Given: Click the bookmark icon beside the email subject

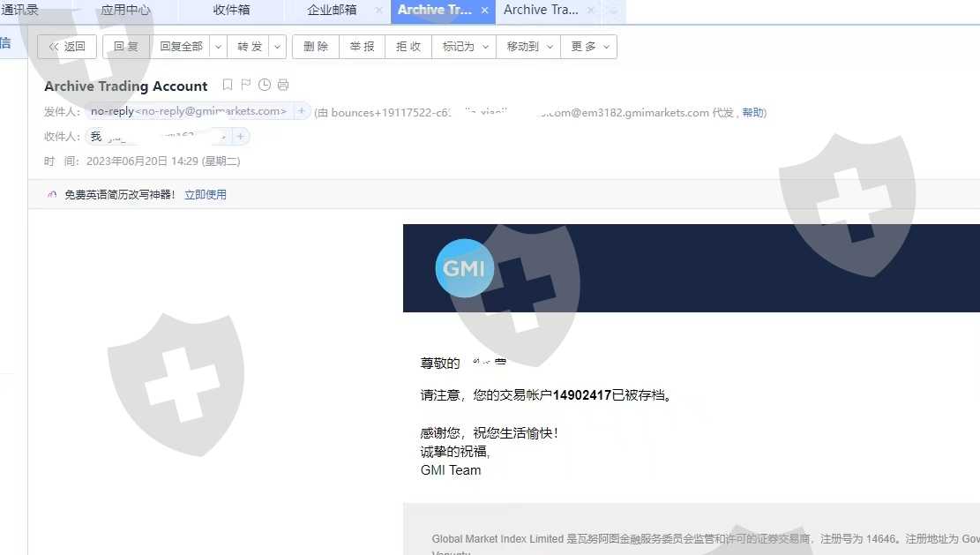Looking at the screenshot, I should (x=228, y=85).
